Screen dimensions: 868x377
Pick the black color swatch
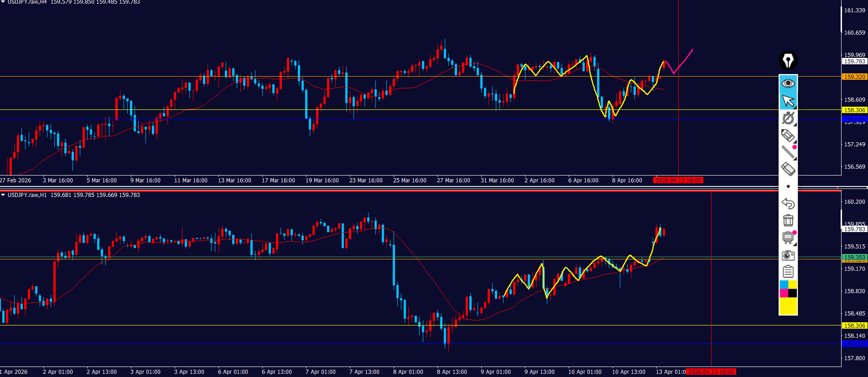(793, 293)
